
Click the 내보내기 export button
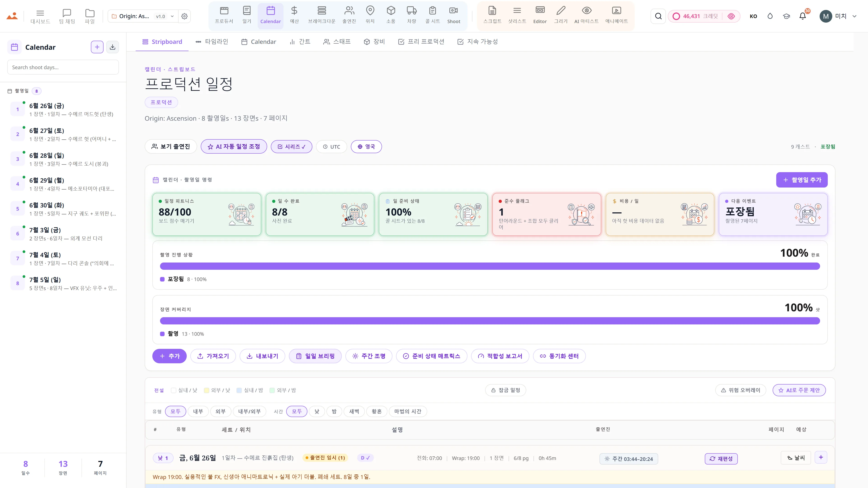point(262,356)
